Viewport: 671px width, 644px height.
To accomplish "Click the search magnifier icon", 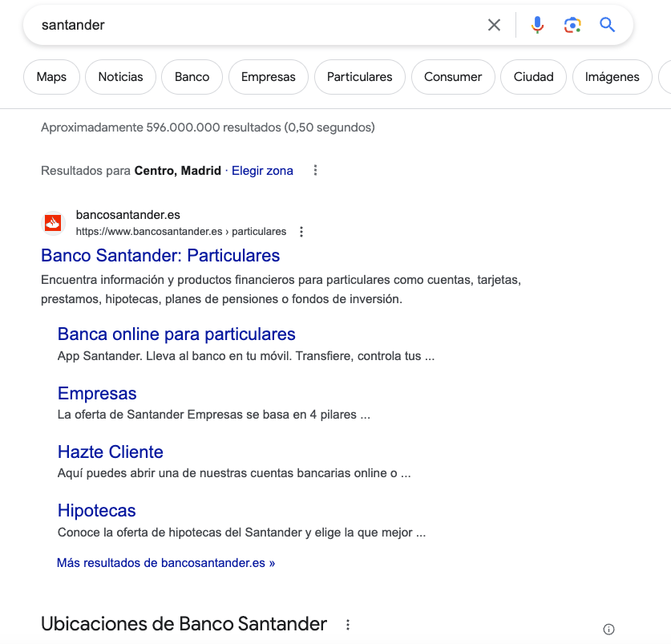I will [x=607, y=25].
